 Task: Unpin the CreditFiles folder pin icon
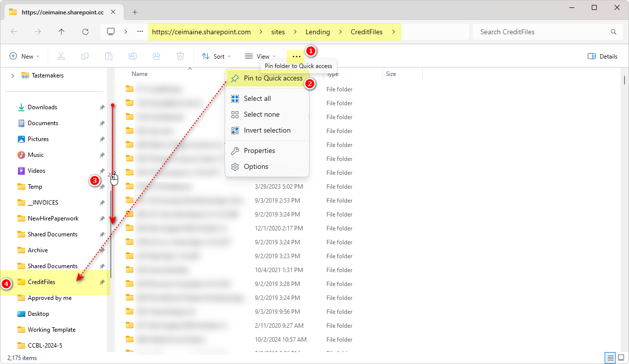[x=102, y=282]
